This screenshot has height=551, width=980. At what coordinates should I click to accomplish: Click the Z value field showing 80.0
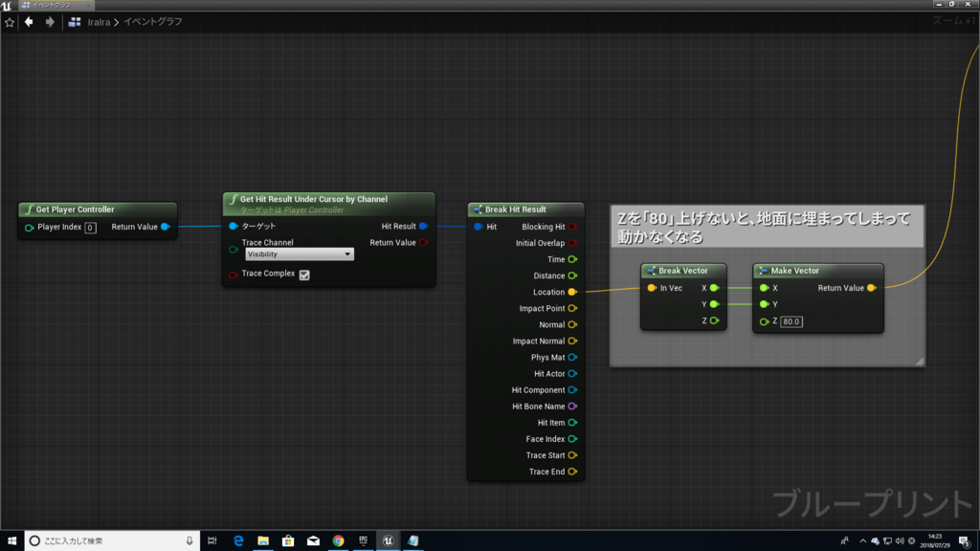(791, 321)
